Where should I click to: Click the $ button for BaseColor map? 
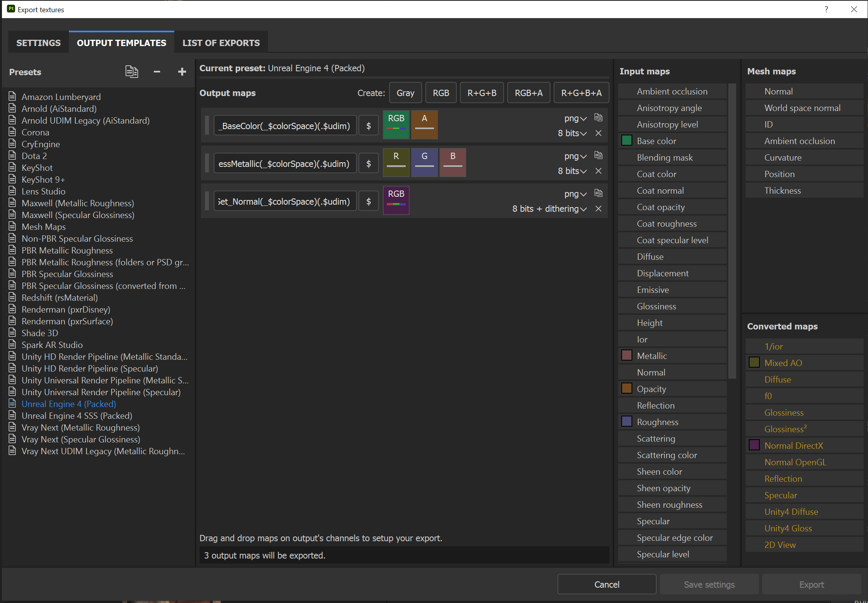click(x=368, y=126)
